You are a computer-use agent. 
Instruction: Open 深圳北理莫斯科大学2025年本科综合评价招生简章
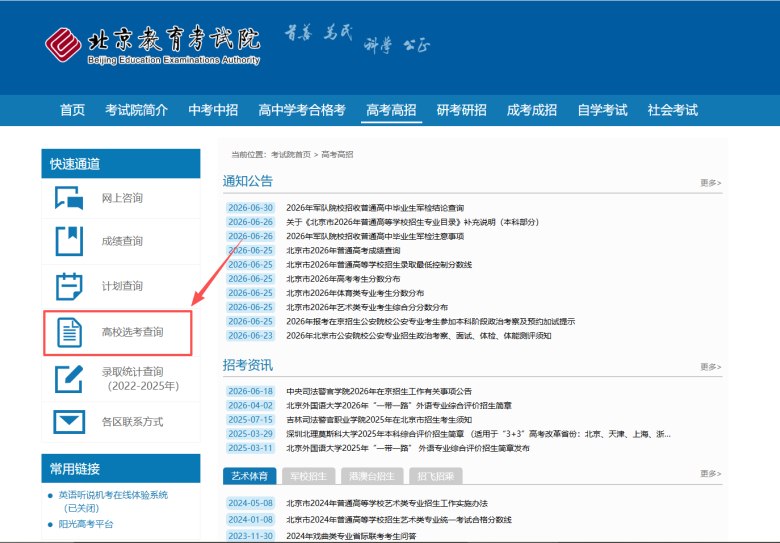[x=479, y=434]
